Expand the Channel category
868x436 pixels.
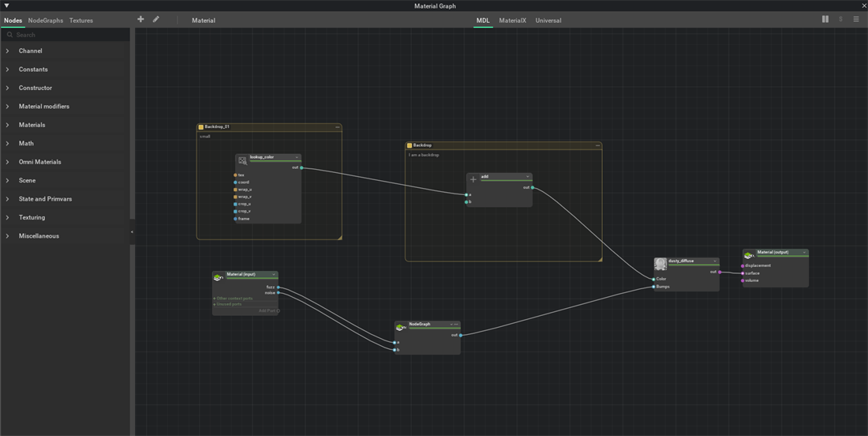tap(7, 51)
